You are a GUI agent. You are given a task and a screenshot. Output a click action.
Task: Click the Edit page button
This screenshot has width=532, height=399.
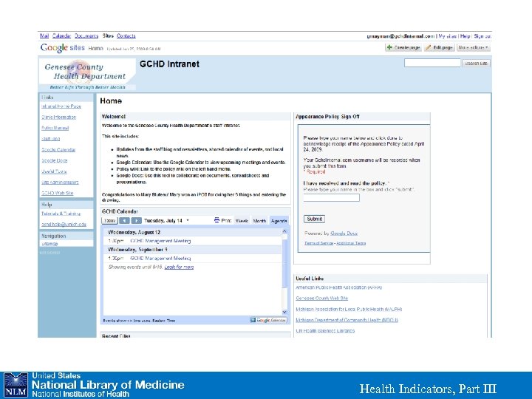point(440,48)
